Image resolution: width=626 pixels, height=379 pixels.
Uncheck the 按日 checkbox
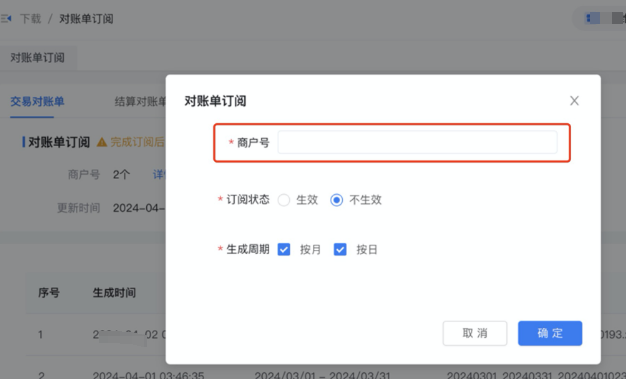point(340,250)
